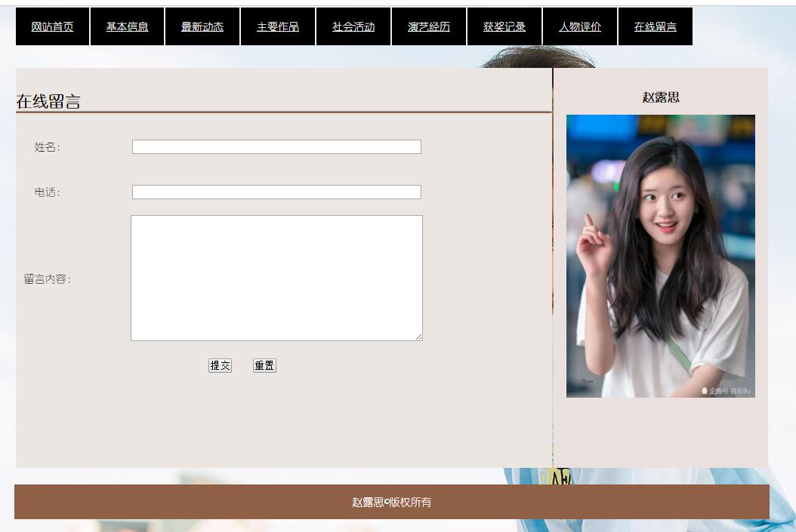The image size is (796, 532).
Task: Grab the textarea resize handle corner
Action: tap(419, 337)
